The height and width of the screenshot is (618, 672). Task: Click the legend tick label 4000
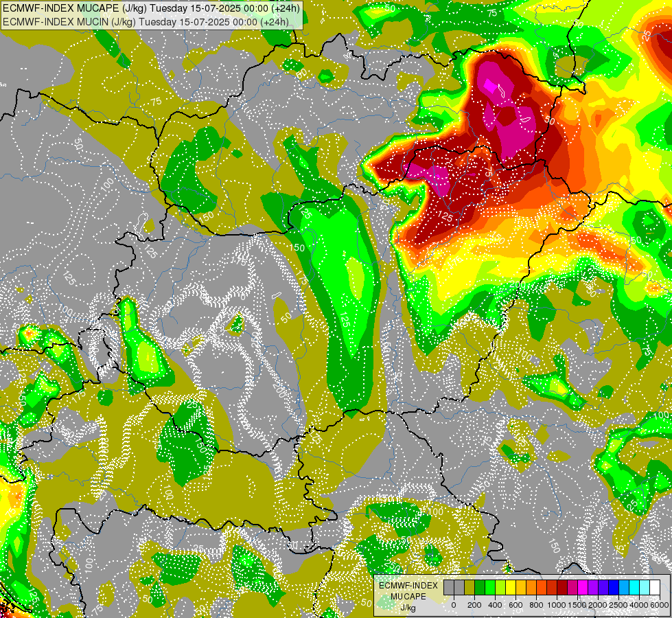pyautogui.click(x=639, y=605)
